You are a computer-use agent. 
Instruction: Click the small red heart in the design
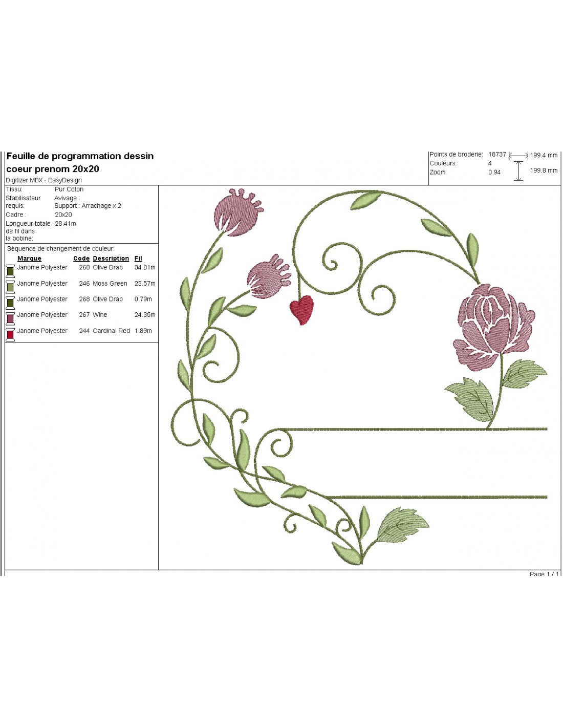coord(301,310)
